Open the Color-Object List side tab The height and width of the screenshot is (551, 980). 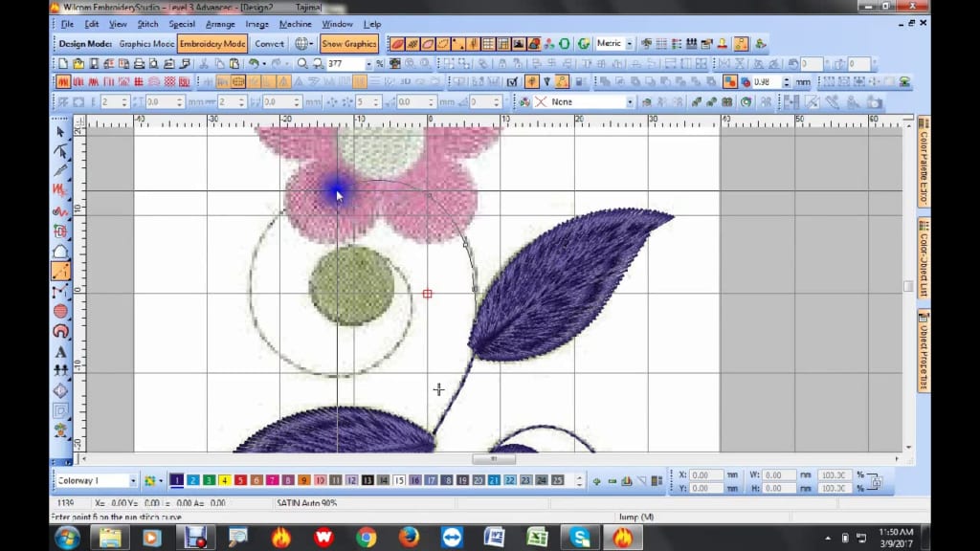point(924,258)
